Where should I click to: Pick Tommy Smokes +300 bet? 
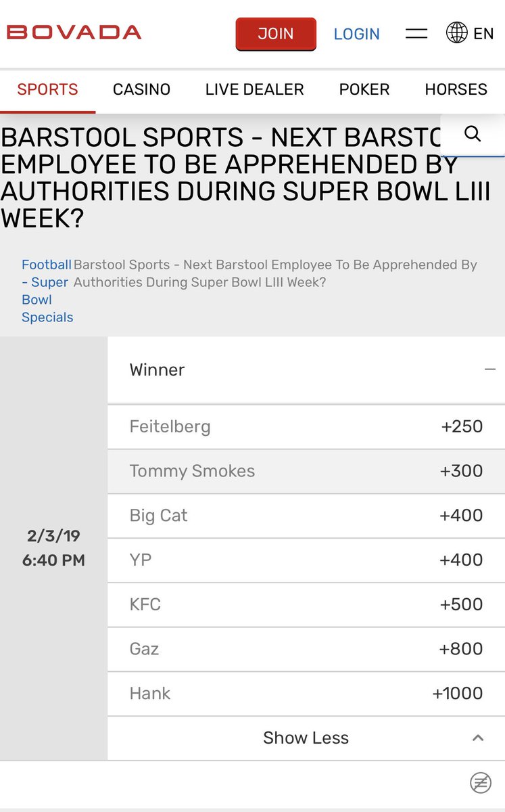306,472
